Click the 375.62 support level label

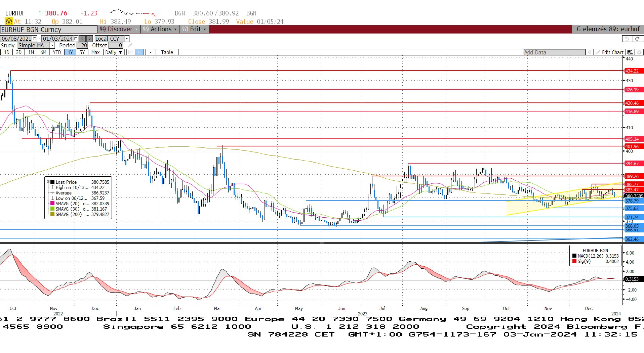pos(633,208)
